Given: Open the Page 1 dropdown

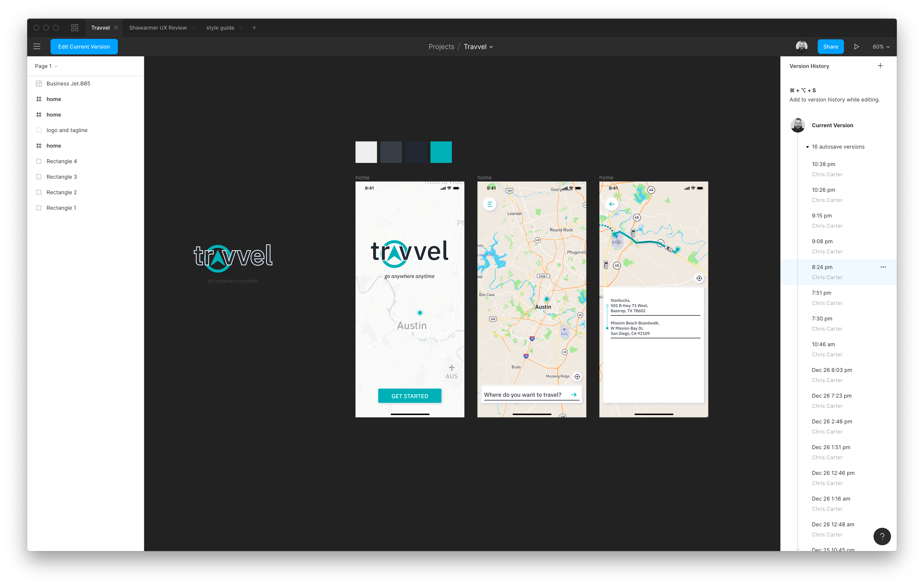Looking at the screenshot, I should coord(46,66).
